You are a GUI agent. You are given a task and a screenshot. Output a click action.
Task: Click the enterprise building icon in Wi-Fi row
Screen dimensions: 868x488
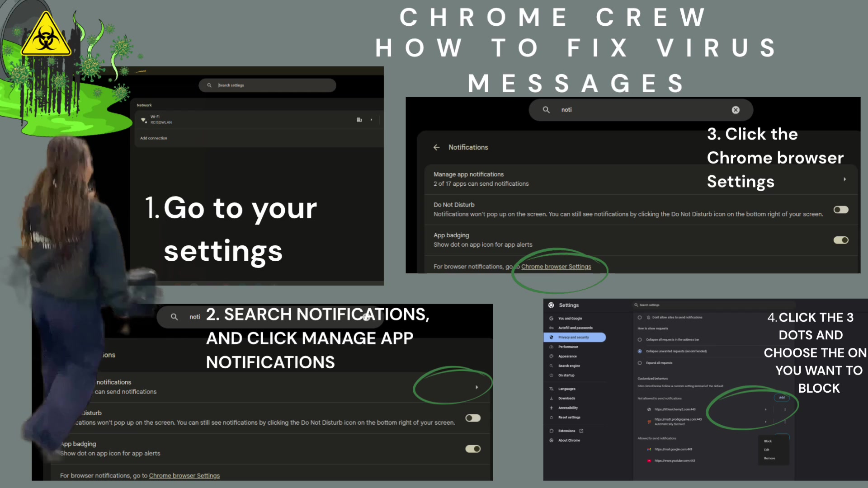tap(359, 120)
